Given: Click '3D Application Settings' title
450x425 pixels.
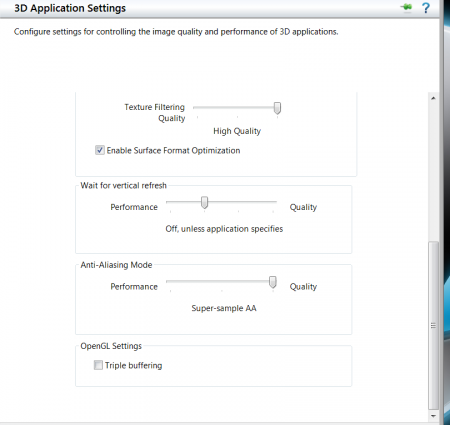Looking at the screenshot, I should click(70, 8).
